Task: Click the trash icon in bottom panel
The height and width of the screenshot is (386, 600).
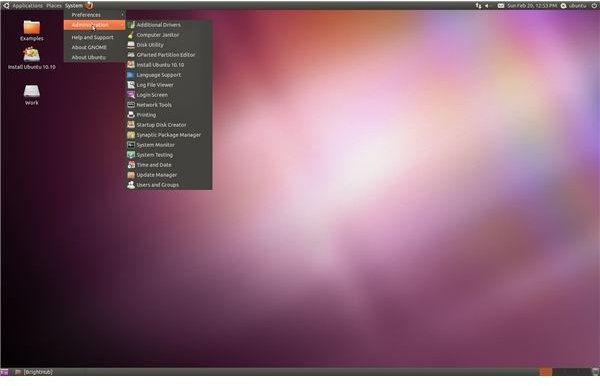Action: coord(595,371)
